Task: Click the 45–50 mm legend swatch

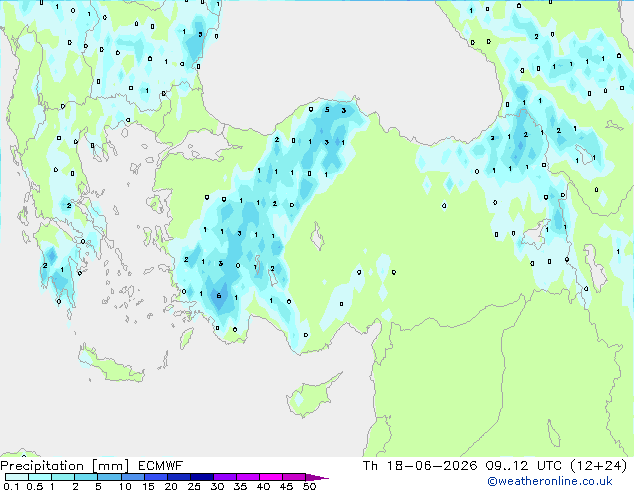Action: click(x=294, y=477)
